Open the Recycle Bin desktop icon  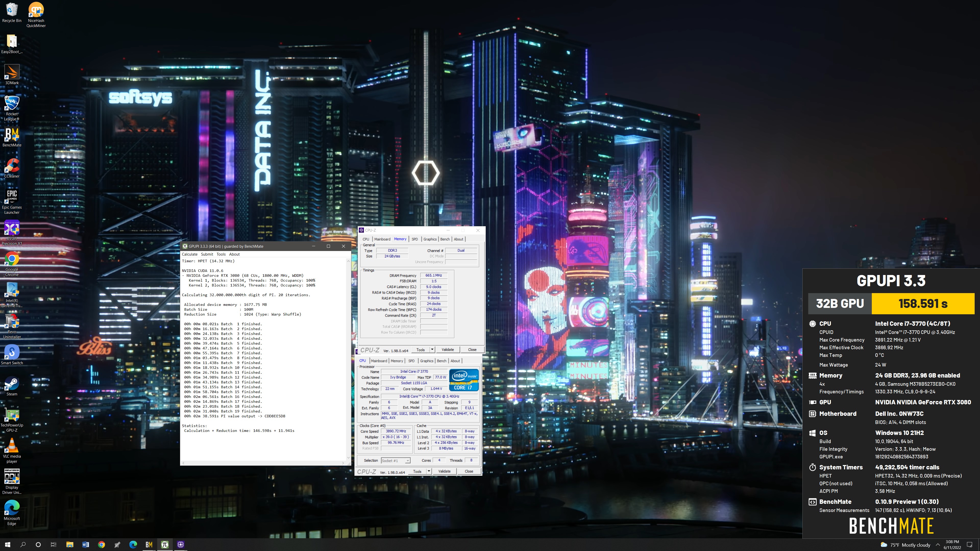[x=12, y=12]
